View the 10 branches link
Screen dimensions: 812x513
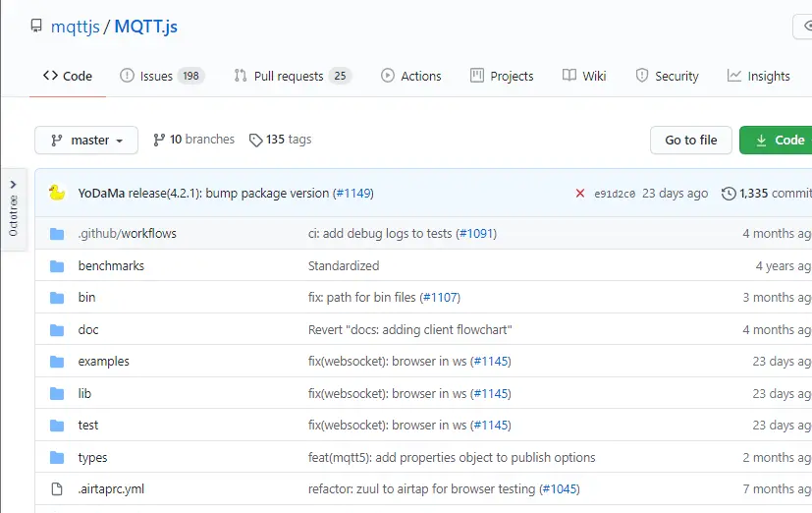click(193, 140)
